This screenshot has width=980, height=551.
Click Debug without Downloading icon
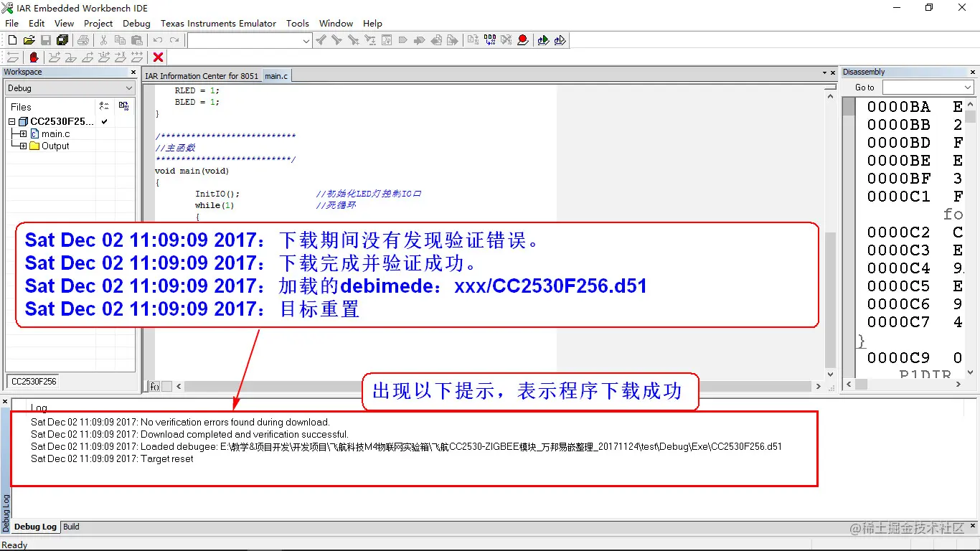click(x=560, y=40)
